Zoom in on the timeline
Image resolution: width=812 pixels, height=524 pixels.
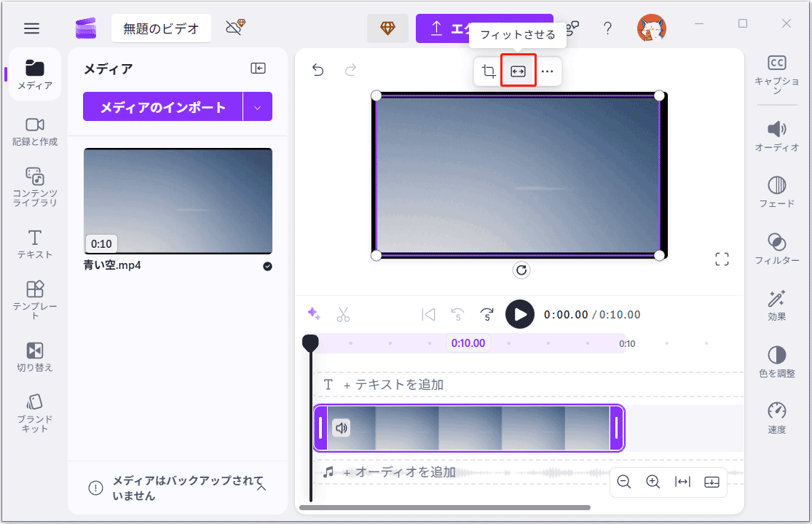[653, 482]
